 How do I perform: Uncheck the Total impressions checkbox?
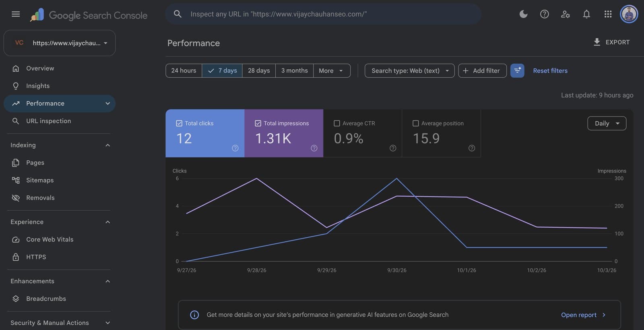coord(258,123)
